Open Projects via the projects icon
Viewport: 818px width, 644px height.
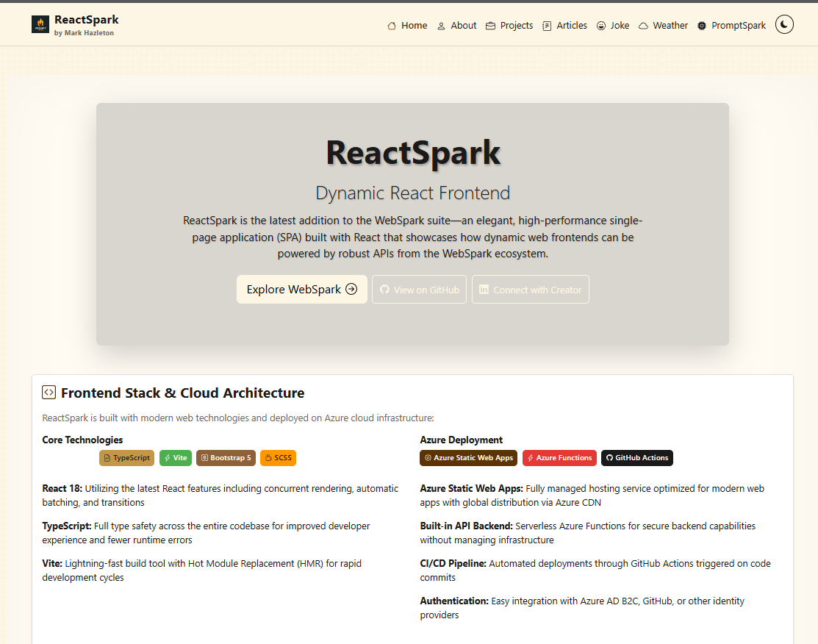(x=490, y=25)
